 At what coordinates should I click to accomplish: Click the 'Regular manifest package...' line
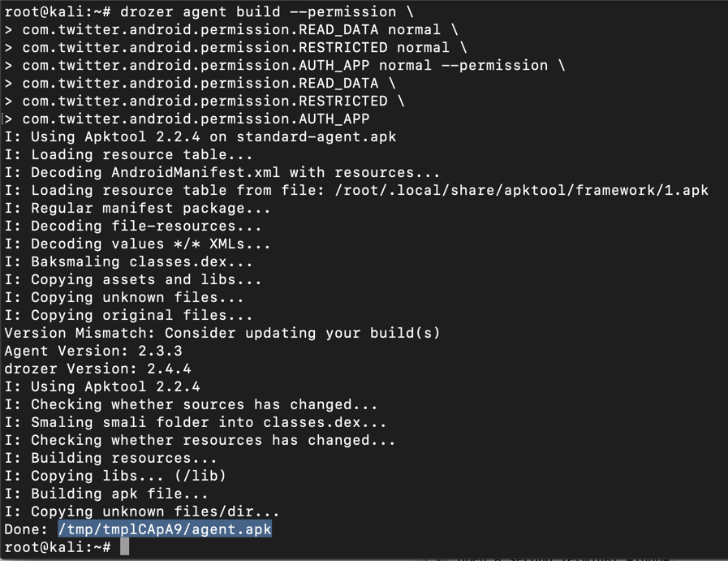tap(137, 208)
